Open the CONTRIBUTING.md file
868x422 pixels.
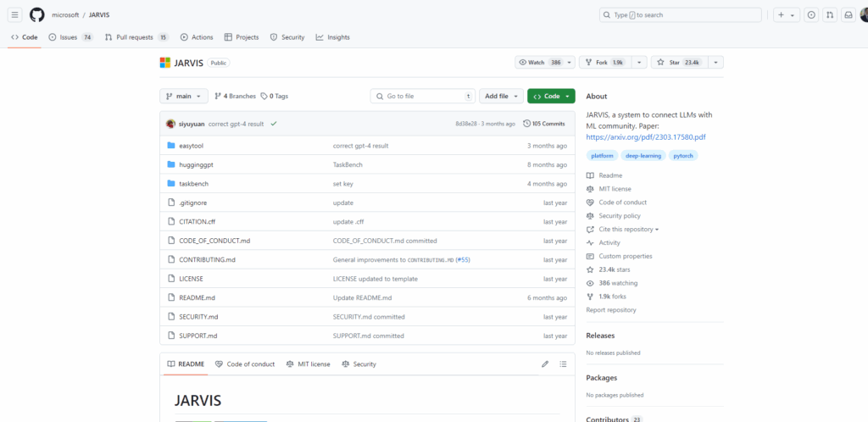tap(208, 260)
